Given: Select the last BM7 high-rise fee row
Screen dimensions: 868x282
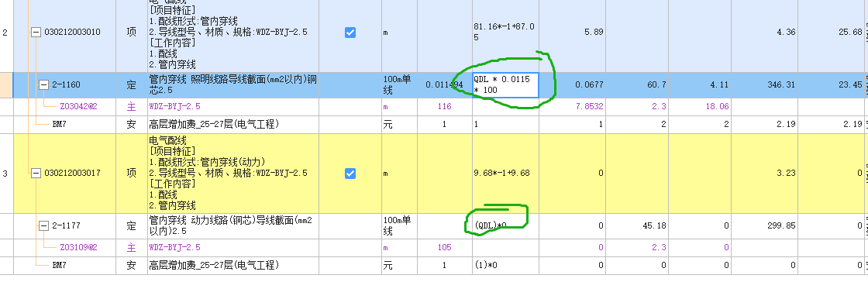Looking at the screenshot, I should click(434, 266).
